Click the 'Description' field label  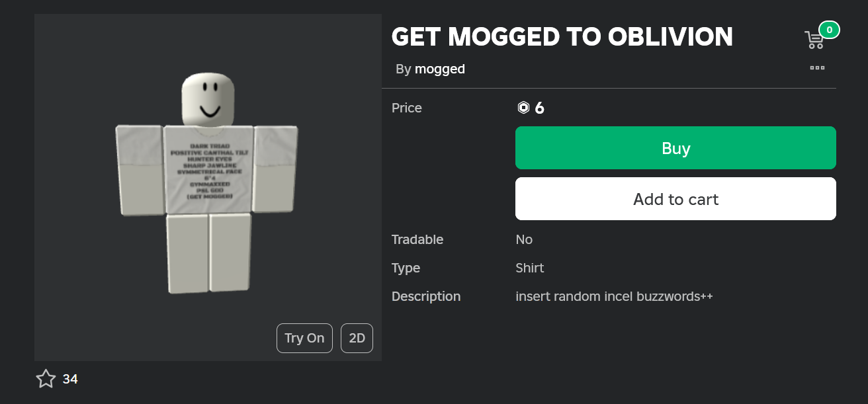click(426, 296)
